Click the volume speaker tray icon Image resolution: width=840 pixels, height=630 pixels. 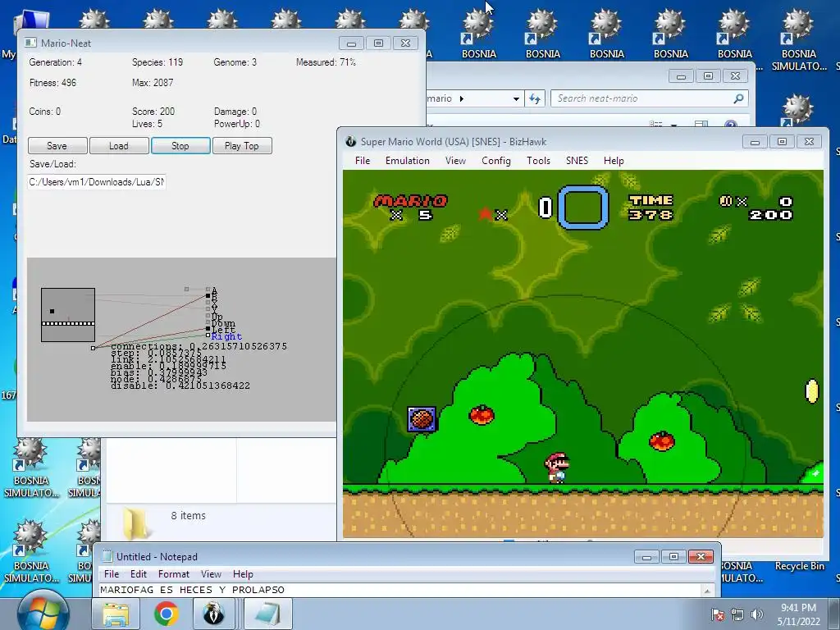click(757, 614)
